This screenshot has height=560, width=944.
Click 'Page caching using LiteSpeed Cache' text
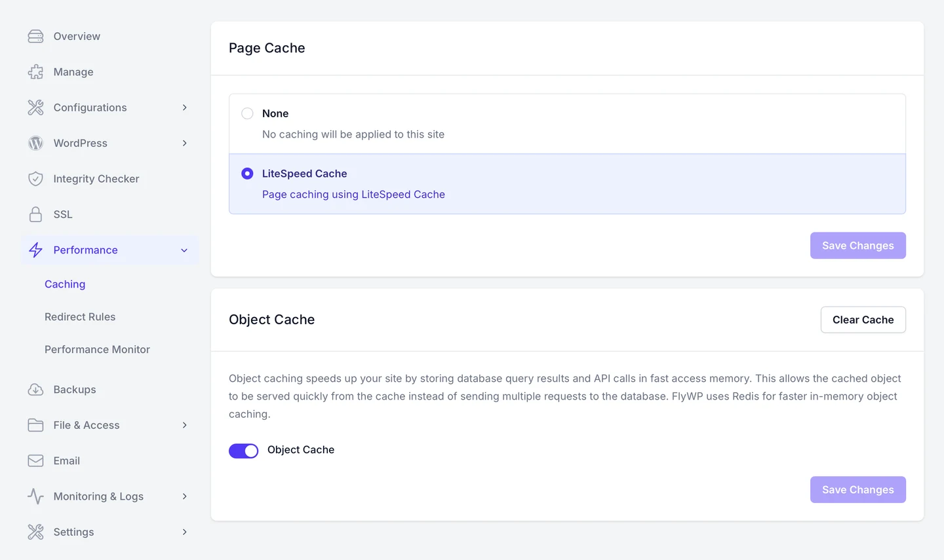point(353,195)
